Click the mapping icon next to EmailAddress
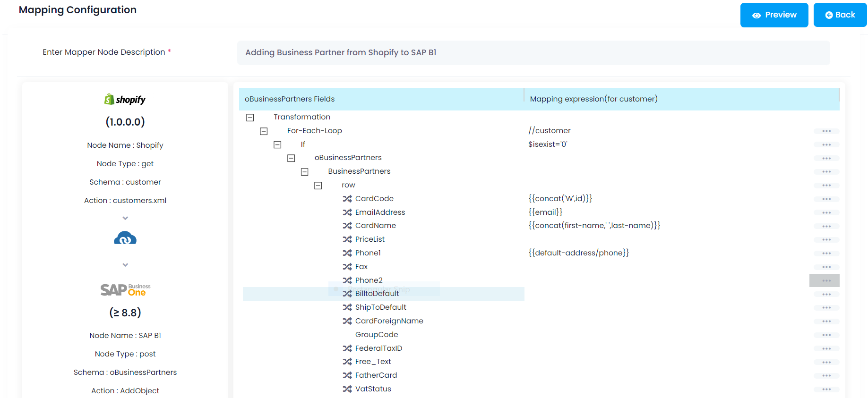The image size is (868, 398). pyautogui.click(x=347, y=212)
